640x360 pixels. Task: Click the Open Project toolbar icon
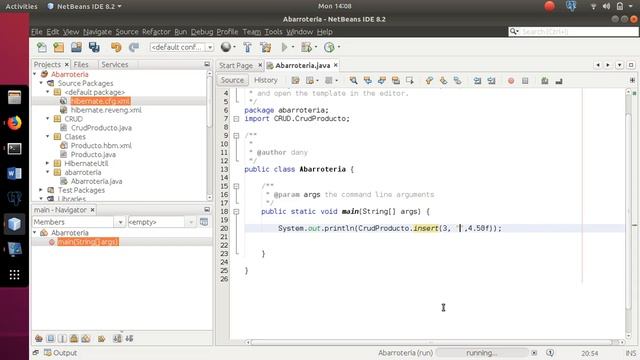76,47
